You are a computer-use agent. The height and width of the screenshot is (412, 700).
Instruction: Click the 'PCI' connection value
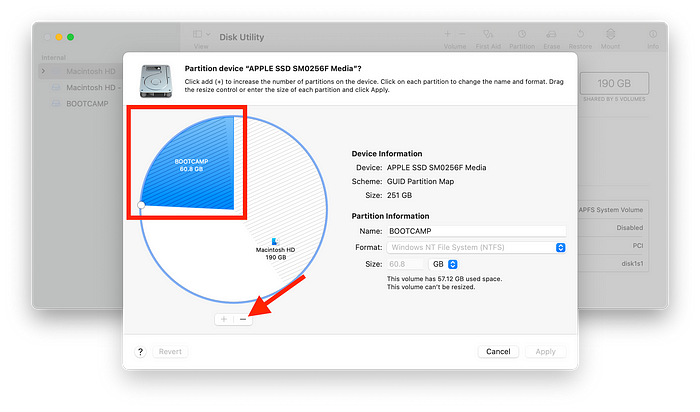coord(638,246)
